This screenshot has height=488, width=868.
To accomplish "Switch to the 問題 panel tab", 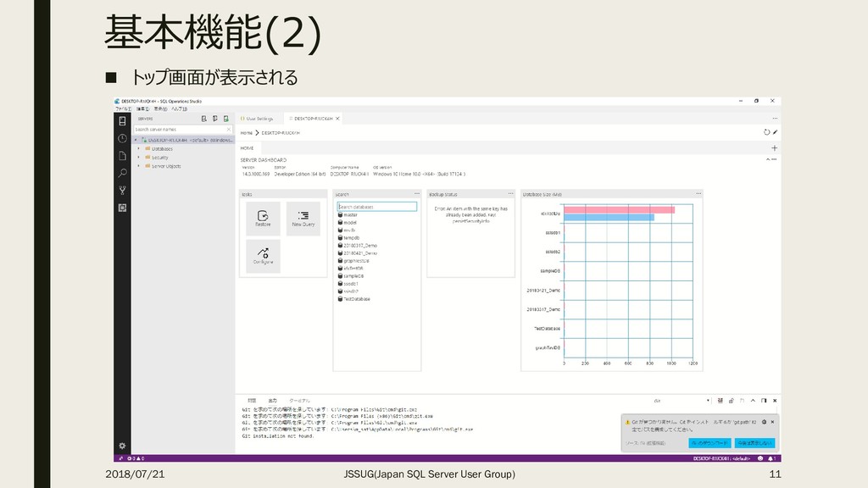I will 252,401.
